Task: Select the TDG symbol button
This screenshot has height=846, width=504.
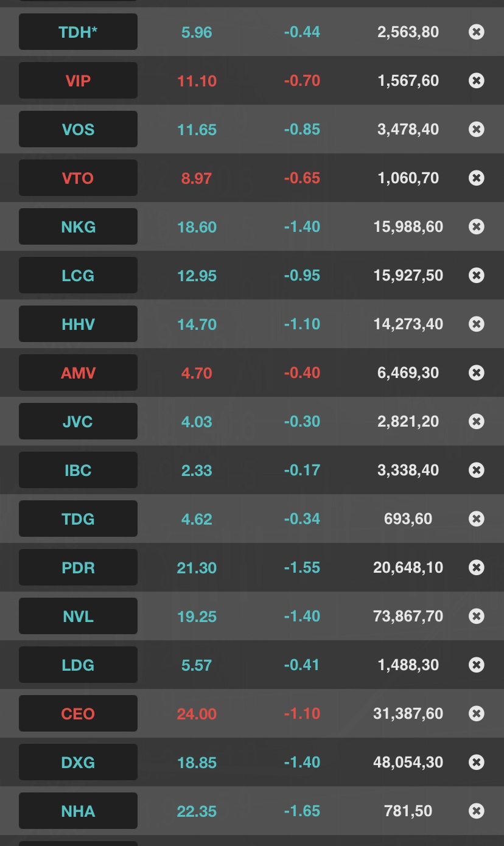Action: click(78, 519)
